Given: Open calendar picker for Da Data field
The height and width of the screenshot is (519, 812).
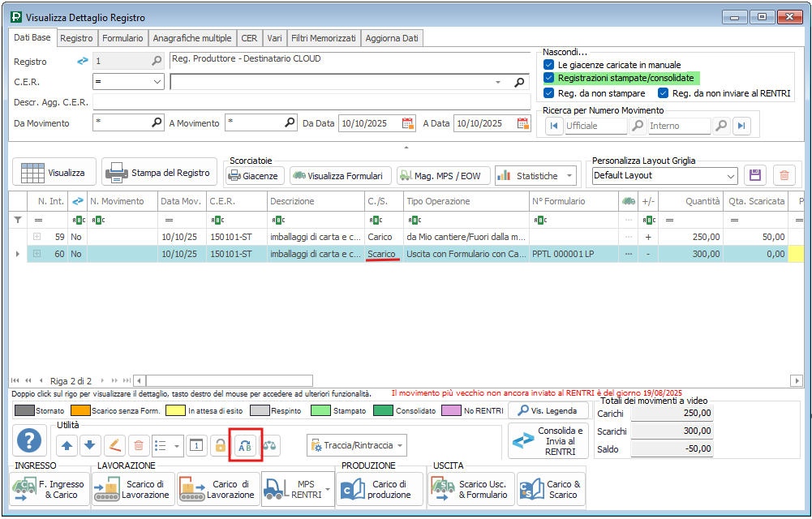Looking at the screenshot, I should click(x=408, y=123).
